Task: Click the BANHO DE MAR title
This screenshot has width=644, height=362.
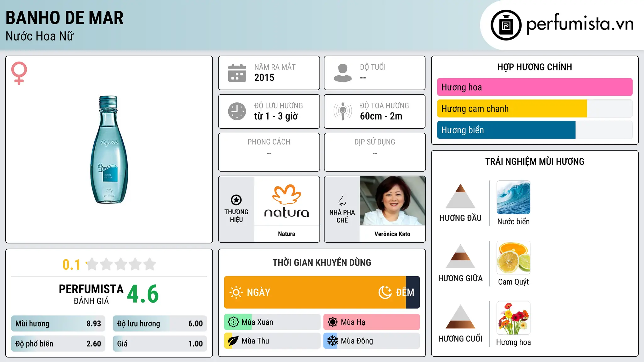Action: tap(64, 18)
